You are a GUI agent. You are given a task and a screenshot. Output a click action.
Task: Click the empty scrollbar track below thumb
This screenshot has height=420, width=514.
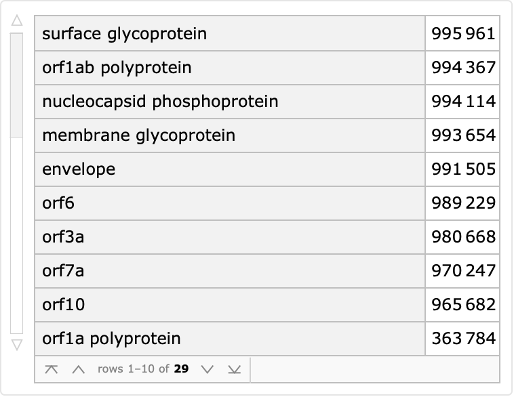17,237
